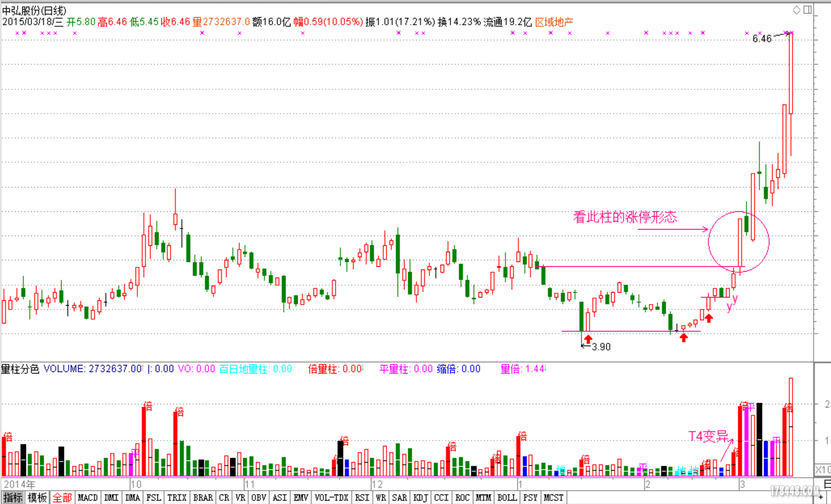831x504 pixels.
Task: Select the 全部 indicator category
Action: click(x=62, y=498)
